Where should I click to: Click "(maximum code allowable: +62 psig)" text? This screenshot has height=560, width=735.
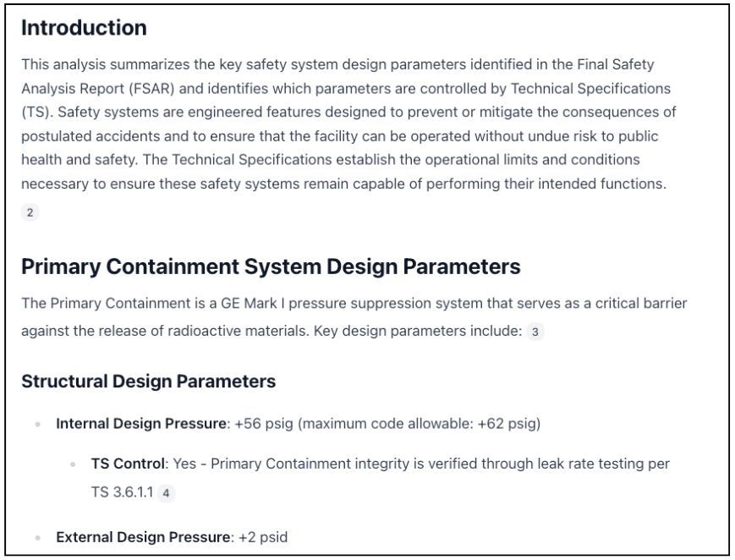[420, 423]
